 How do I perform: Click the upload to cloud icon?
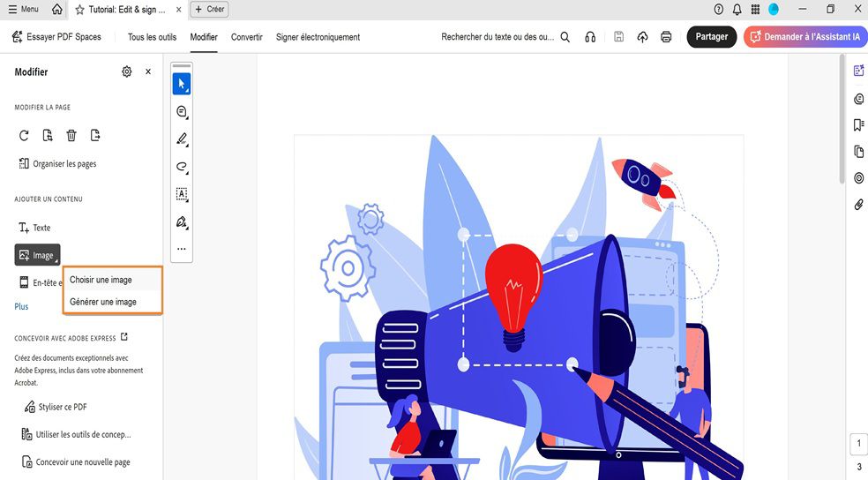click(642, 37)
